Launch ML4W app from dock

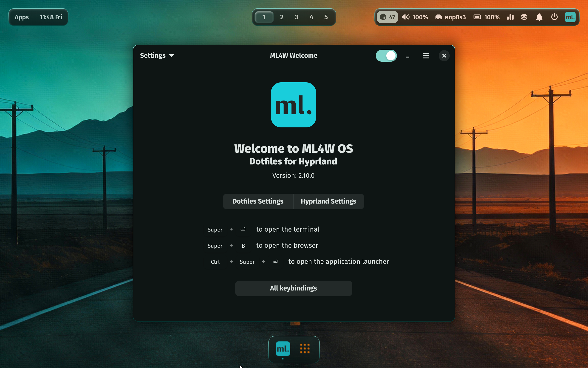coord(283,349)
